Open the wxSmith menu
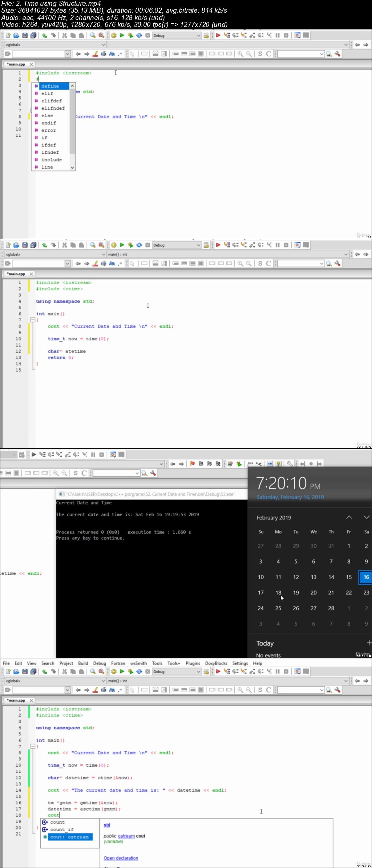This screenshot has width=372, height=868. 138,663
